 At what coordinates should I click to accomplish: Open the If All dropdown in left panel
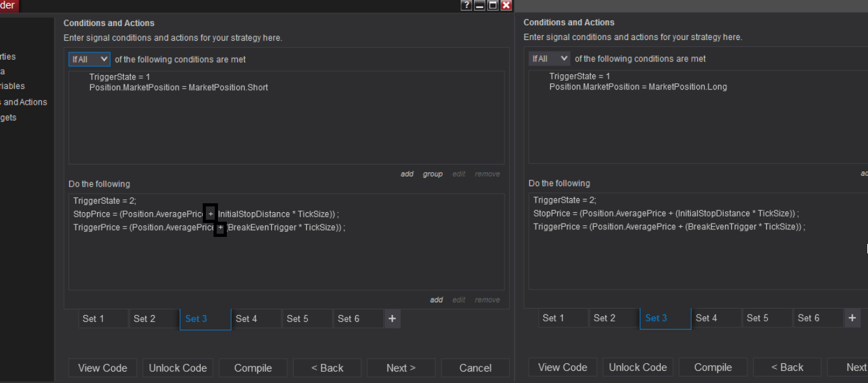(x=90, y=59)
